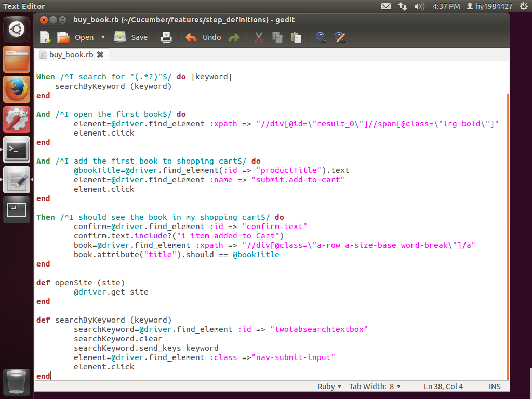Click the text 'searchKeyword.clear'
Screen dimensions: 532x399
pyautogui.click(x=118, y=339)
